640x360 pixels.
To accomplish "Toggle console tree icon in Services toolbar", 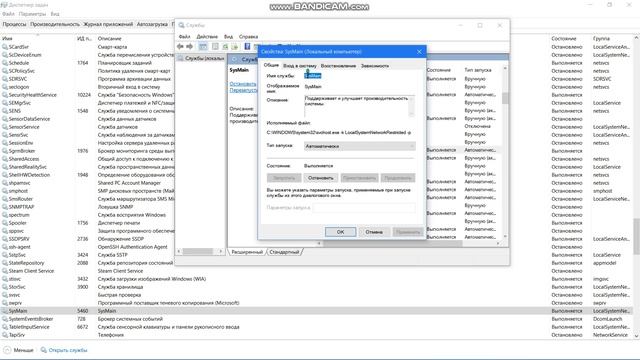I will coord(203,47).
